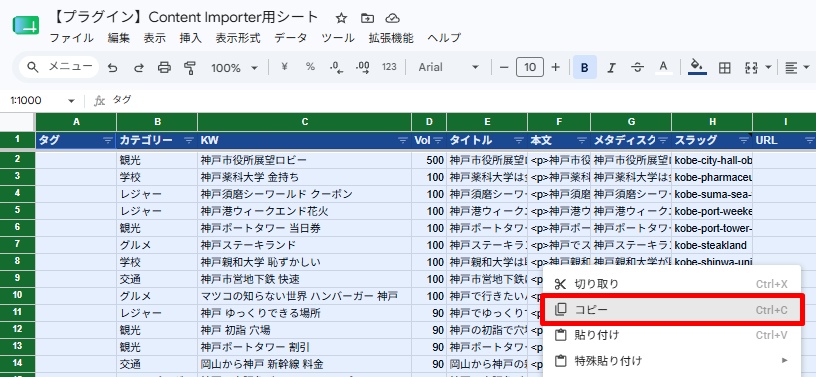Open the 編集 menu
816x377 pixels.
[x=119, y=38]
